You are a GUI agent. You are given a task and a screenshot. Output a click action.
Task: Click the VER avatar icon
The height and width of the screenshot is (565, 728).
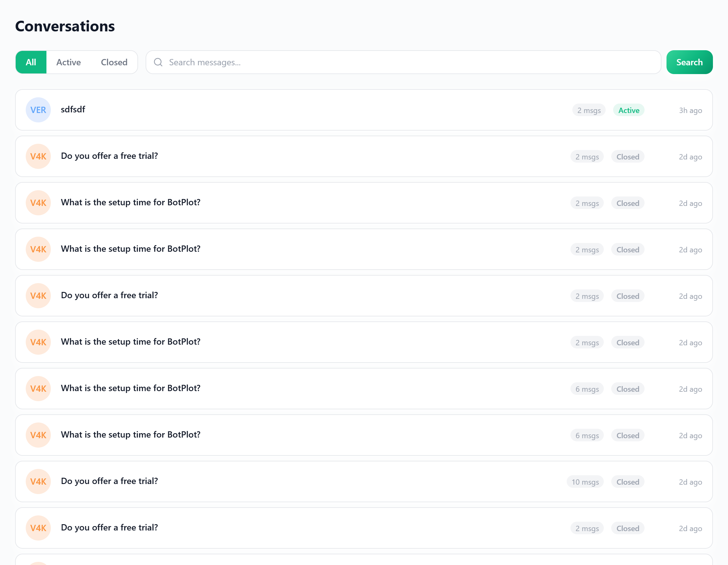pyautogui.click(x=38, y=110)
